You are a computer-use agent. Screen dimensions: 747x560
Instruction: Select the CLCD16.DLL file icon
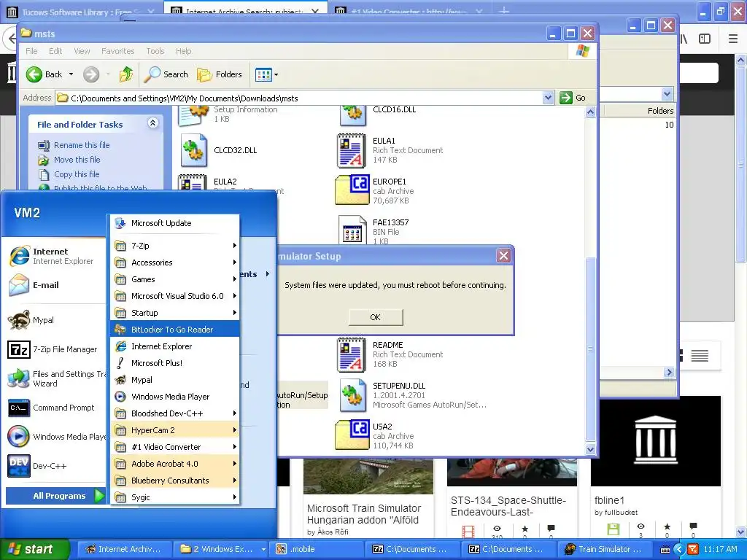[x=352, y=116]
